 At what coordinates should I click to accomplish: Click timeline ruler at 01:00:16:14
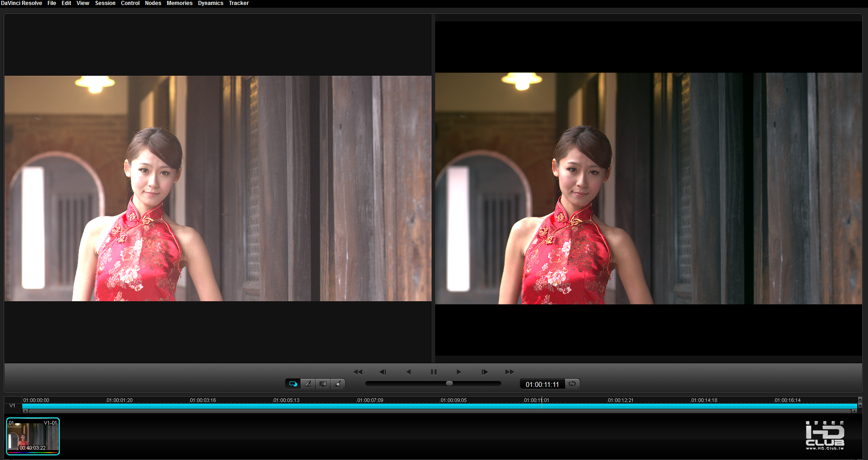(788, 400)
